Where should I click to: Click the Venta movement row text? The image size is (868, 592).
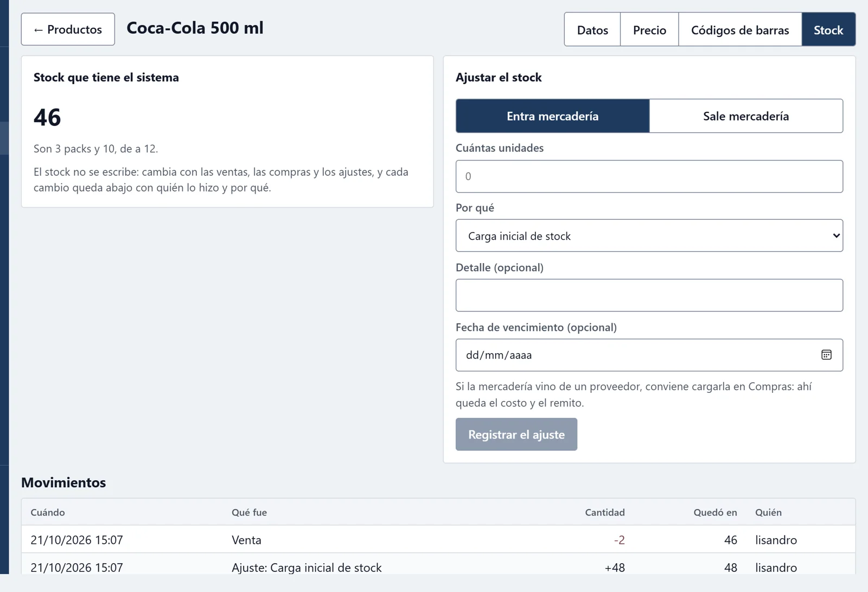click(x=246, y=540)
